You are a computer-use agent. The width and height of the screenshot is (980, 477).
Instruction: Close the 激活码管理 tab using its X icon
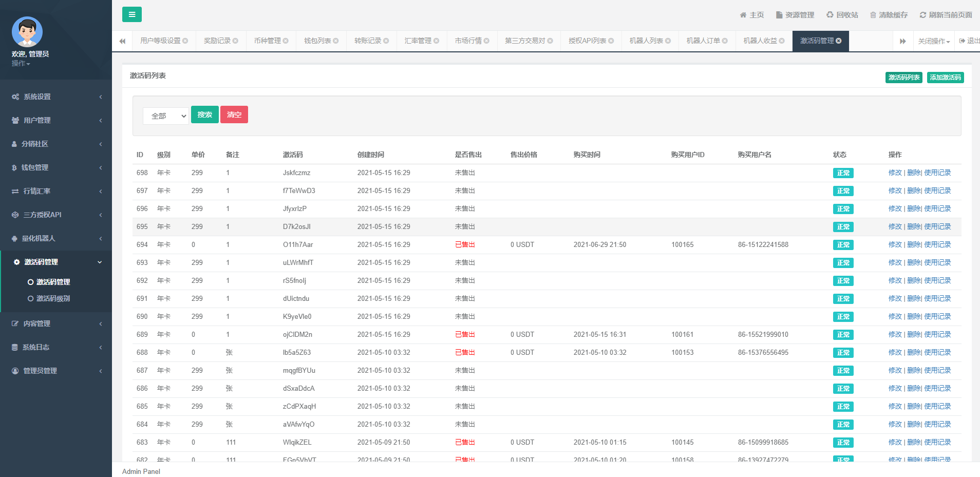pyautogui.click(x=839, y=41)
